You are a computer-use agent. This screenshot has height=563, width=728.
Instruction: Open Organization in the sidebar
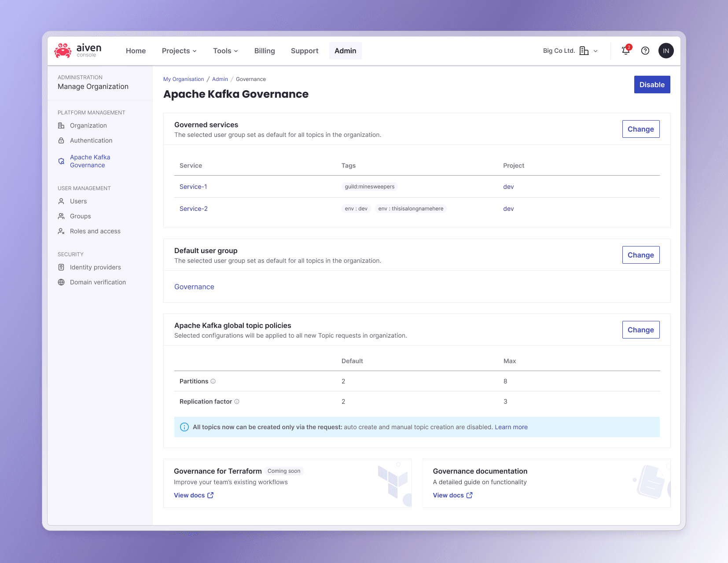pos(88,125)
